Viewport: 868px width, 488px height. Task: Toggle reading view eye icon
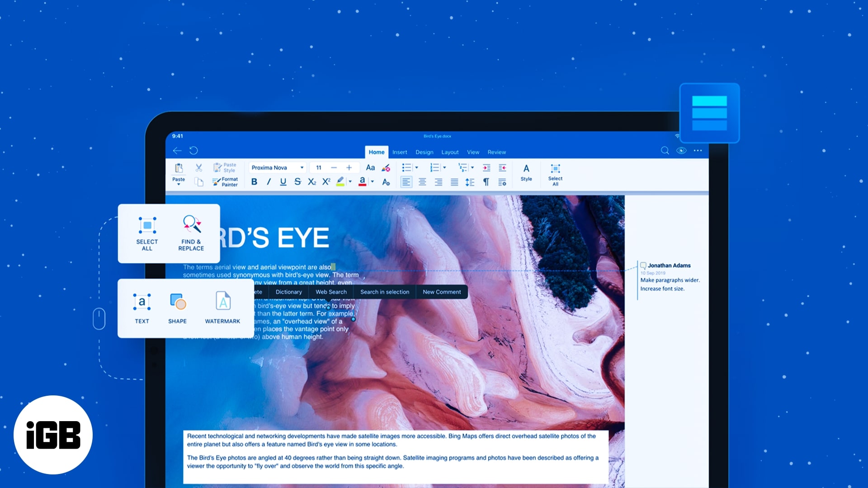(681, 150)
